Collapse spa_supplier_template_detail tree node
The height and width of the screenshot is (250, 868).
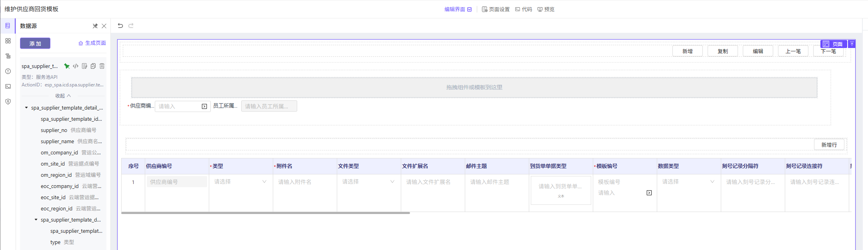click(26, 108)
